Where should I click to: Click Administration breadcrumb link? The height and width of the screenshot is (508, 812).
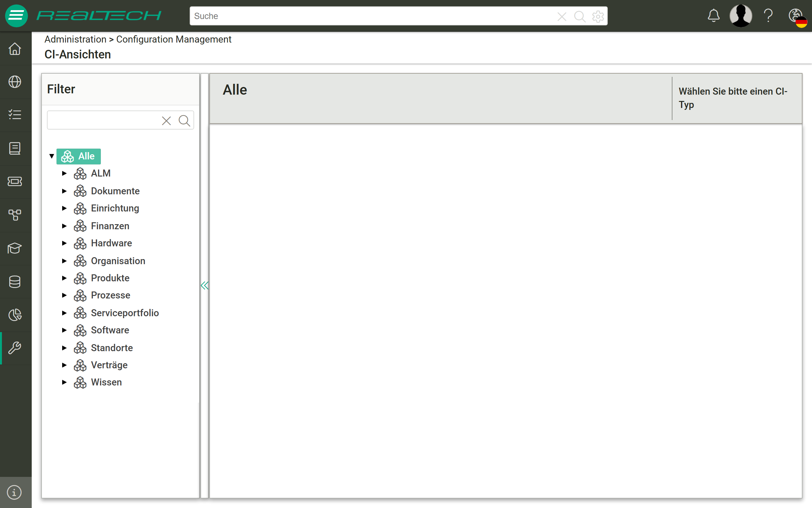point(75,39)
